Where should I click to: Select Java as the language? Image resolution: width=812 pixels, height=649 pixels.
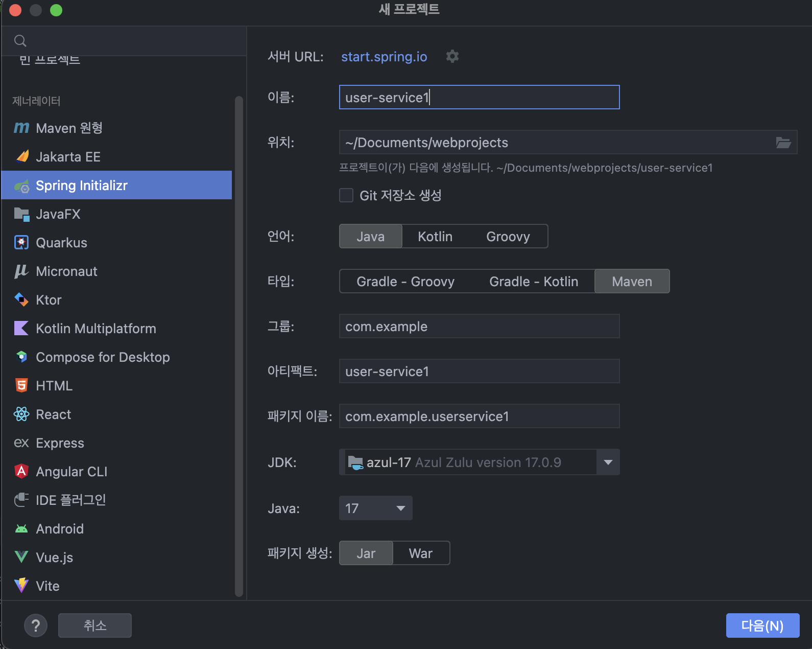click(371, 237)
